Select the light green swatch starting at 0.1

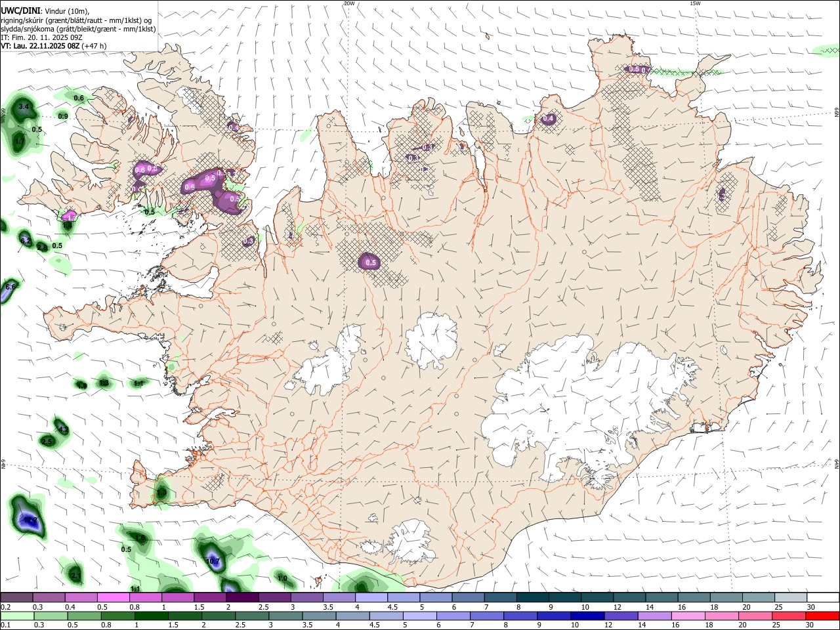click(x=18, y=616)
